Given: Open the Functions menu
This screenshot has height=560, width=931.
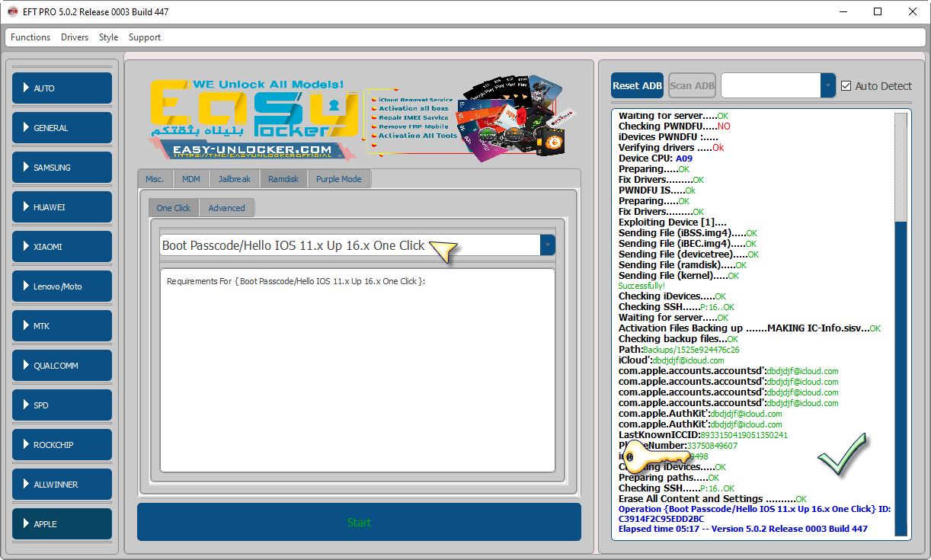Looking at the screenshot, I should pyautogui.click(x=30, y=37).
